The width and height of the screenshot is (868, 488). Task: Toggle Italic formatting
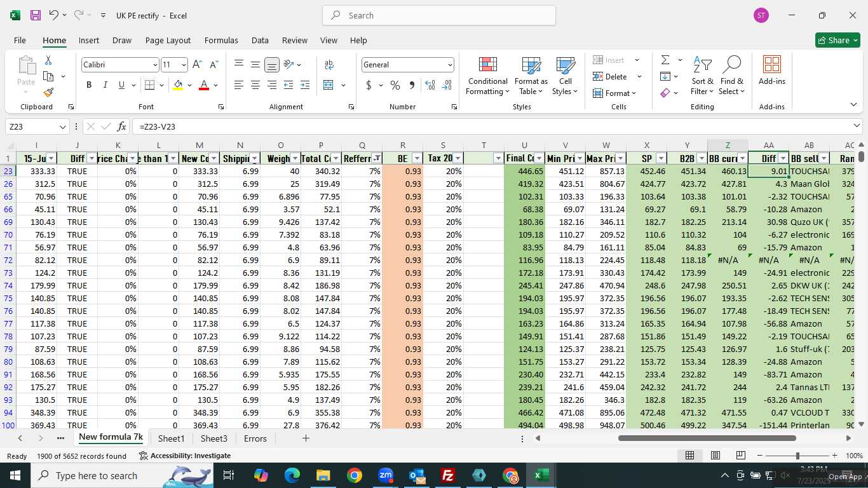point(105,85)
